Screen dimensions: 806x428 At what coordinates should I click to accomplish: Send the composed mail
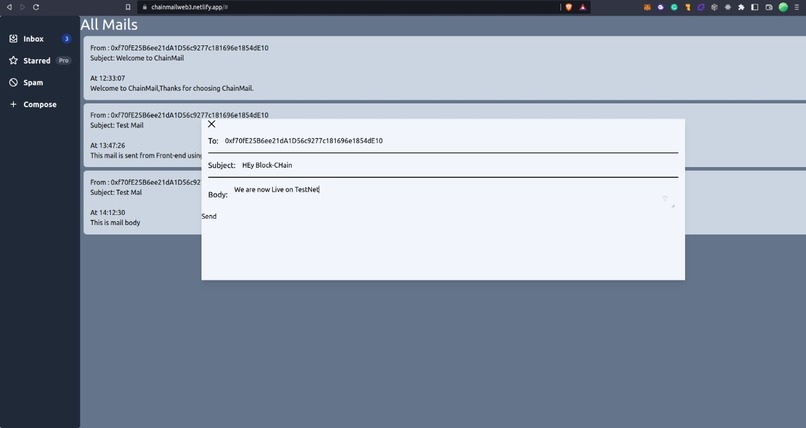click(209, 216)
